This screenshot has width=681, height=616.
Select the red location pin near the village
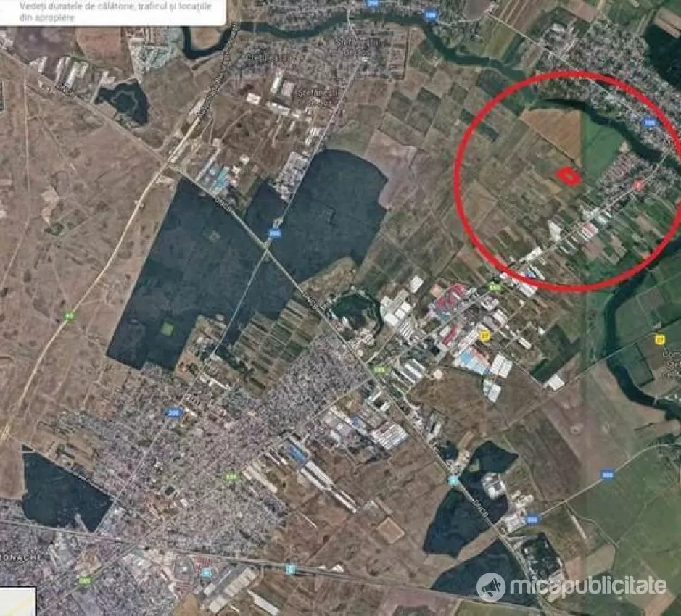click(x=637, y=185)
